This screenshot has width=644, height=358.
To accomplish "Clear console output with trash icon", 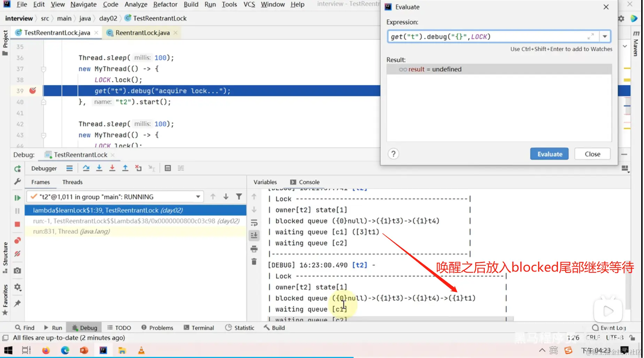I will (254, 262).
